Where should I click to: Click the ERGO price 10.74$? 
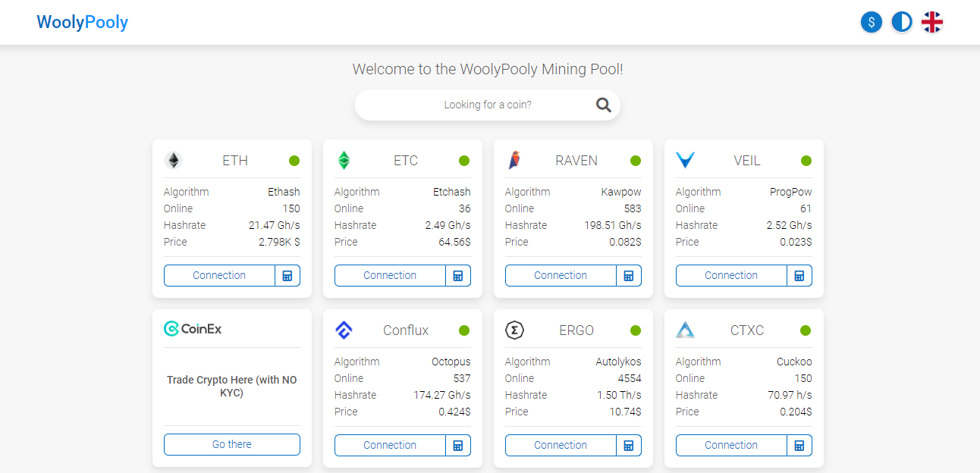(x=626, y=412)
